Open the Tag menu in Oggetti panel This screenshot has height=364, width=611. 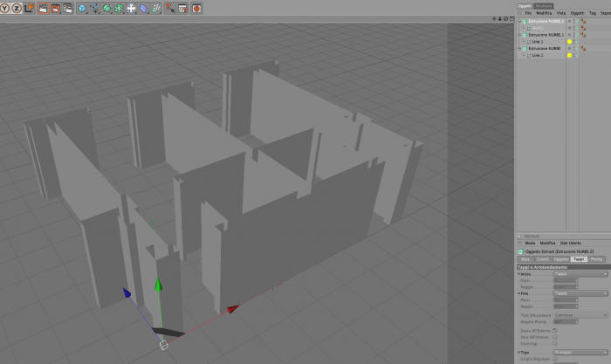tap(593, 13)
